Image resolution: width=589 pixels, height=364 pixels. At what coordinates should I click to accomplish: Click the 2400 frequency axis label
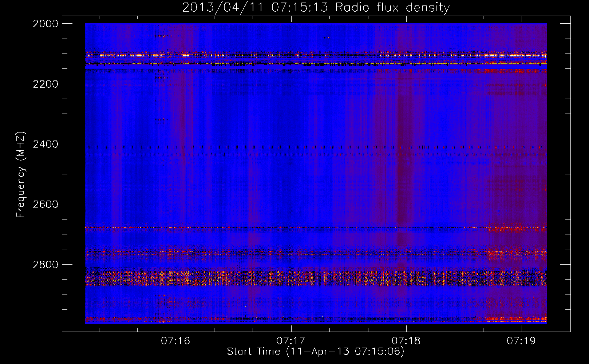(x=46, y=145)
